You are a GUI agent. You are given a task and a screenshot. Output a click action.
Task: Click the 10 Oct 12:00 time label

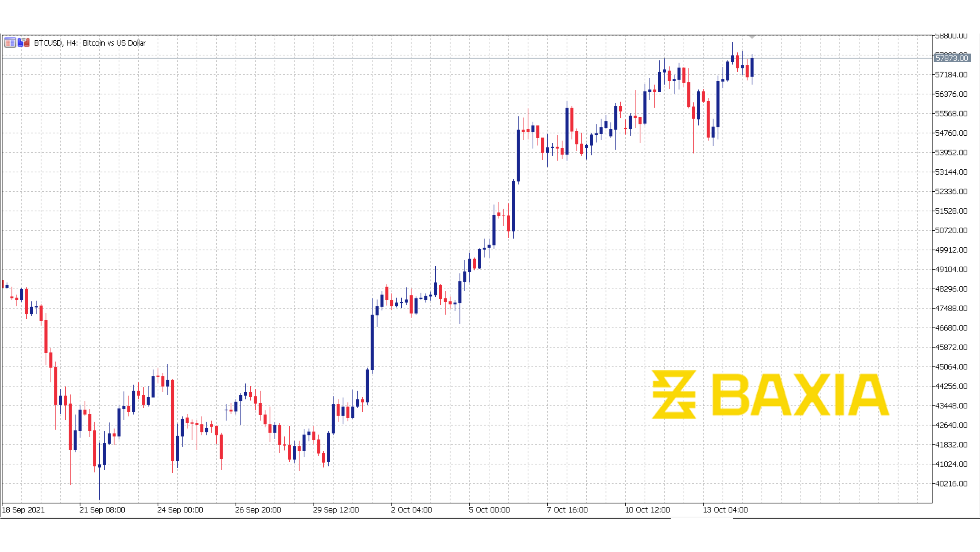(647, 510)
